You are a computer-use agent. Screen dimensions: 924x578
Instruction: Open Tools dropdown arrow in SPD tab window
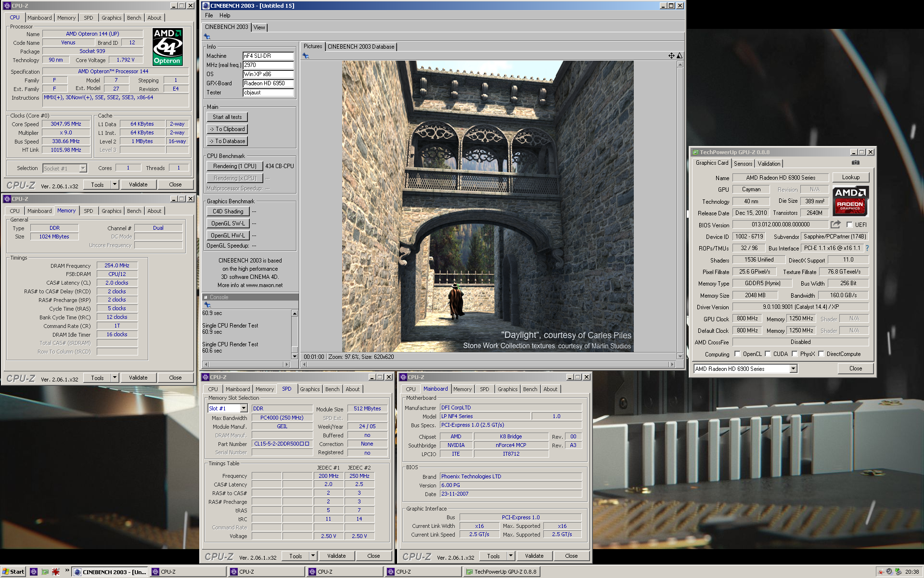[313, 556]
